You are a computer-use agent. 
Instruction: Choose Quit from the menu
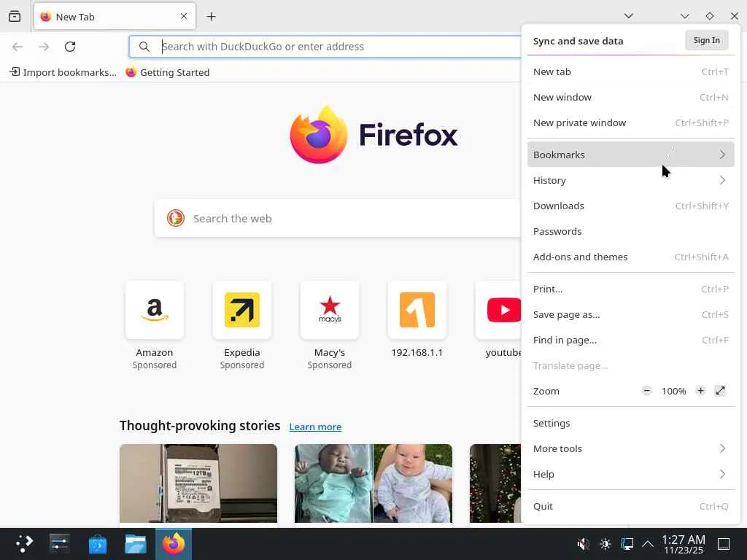click(x=631, y=506)
